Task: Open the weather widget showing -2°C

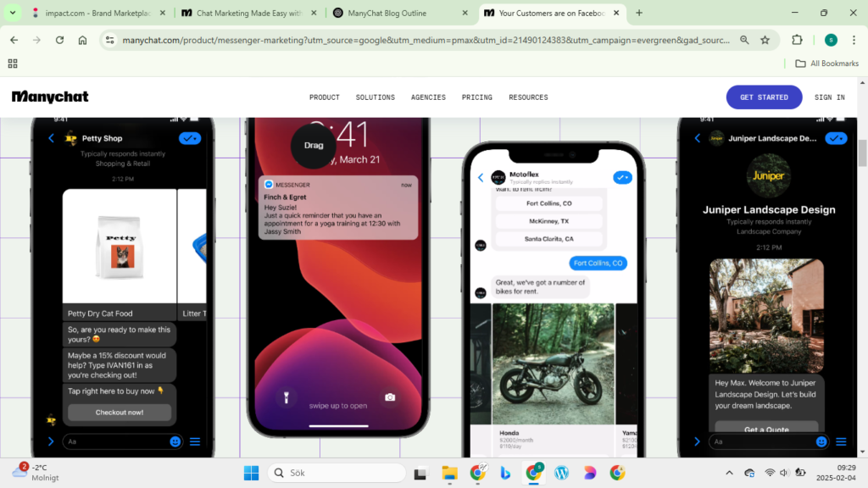Action: click(x=36, y=473)
